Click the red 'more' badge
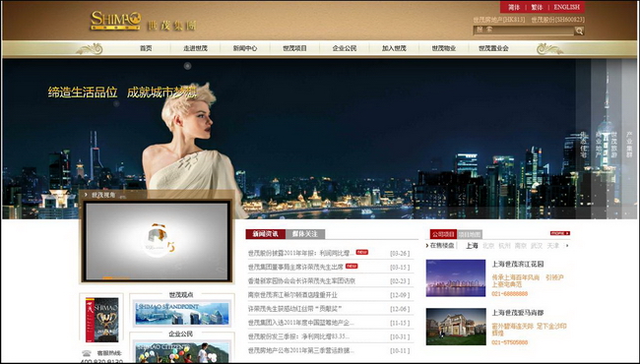The width and height of the screenshot is (640, 364). click(x=559, y=233)
